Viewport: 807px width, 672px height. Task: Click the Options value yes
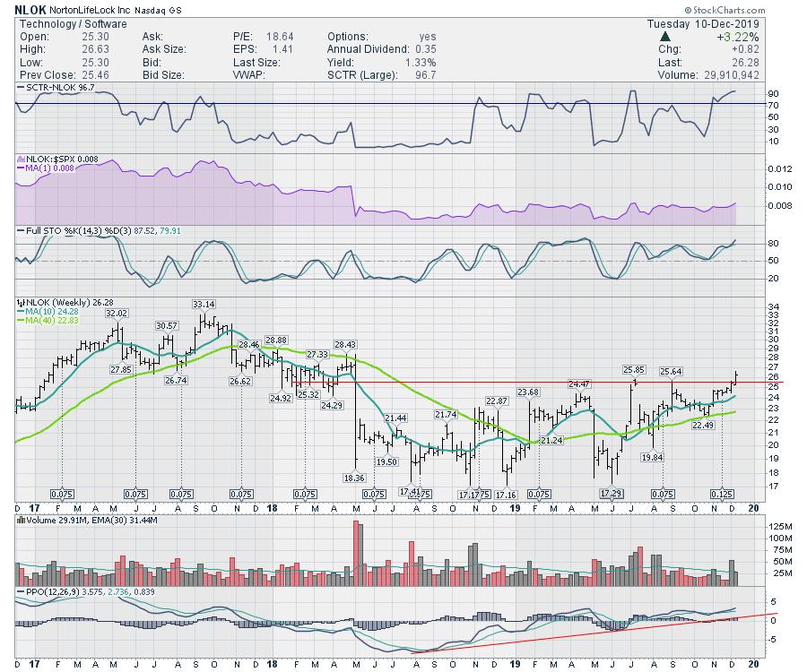428,37
